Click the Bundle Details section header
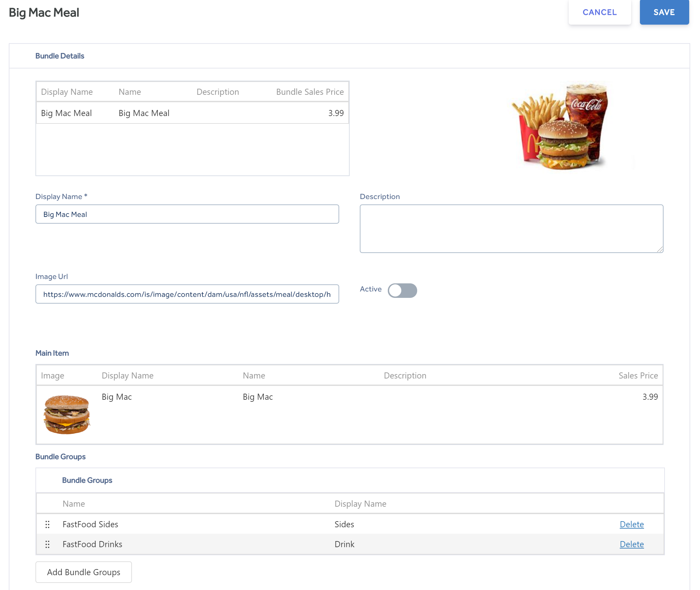The image size is (700, 590). [x=60, y=56]
